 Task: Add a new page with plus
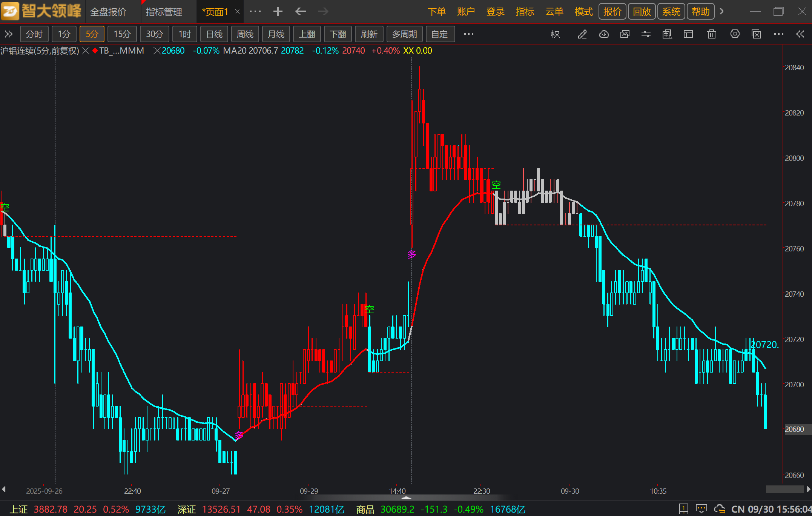pos(278,12)
